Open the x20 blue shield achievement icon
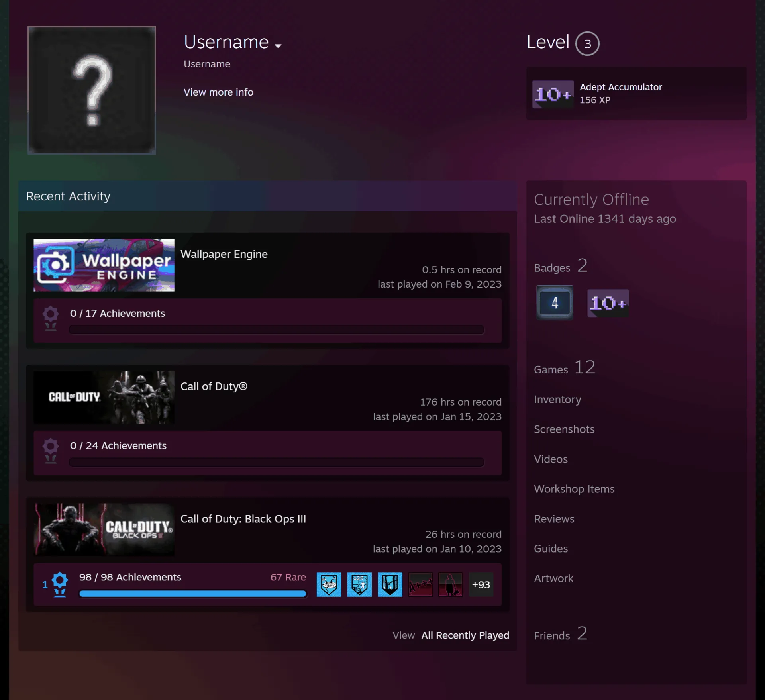 coord(359,584)
